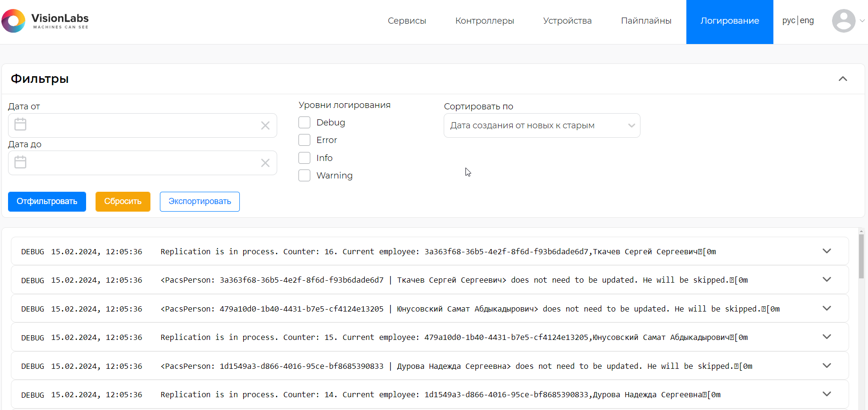Click the Экспортировать button

(200, 202)
